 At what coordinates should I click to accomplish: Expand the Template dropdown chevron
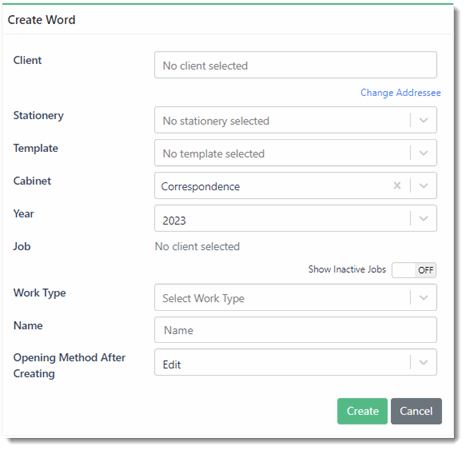pyautogui.click(x=423, y=153)
